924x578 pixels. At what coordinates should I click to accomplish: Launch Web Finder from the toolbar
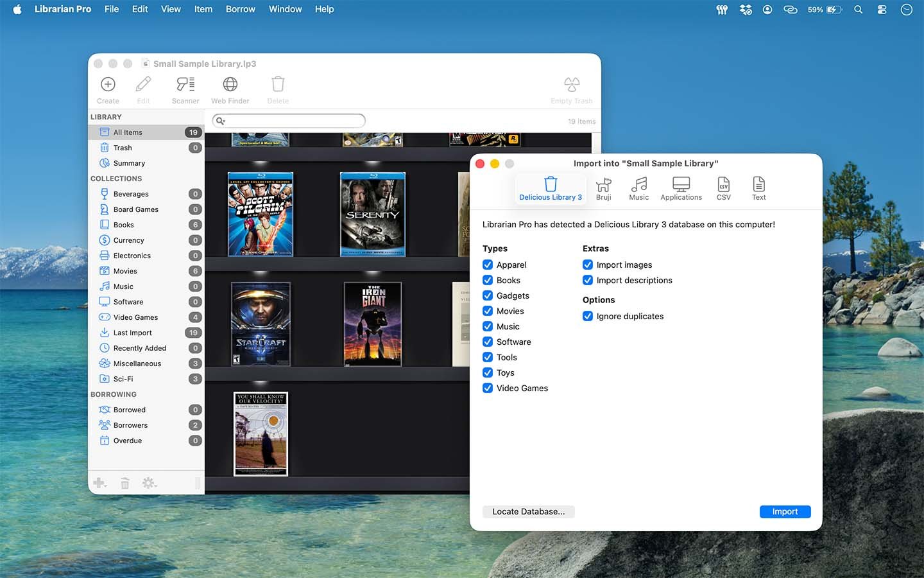(x=230, y=88)
